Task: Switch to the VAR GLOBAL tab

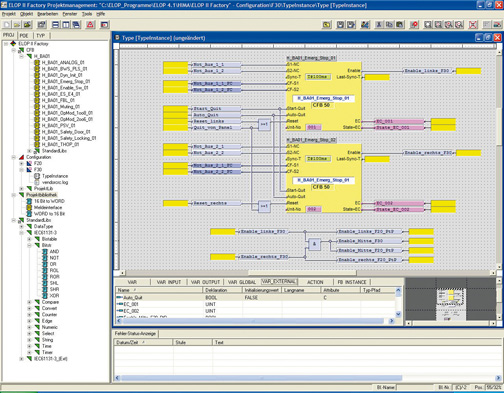Action: 242,282
